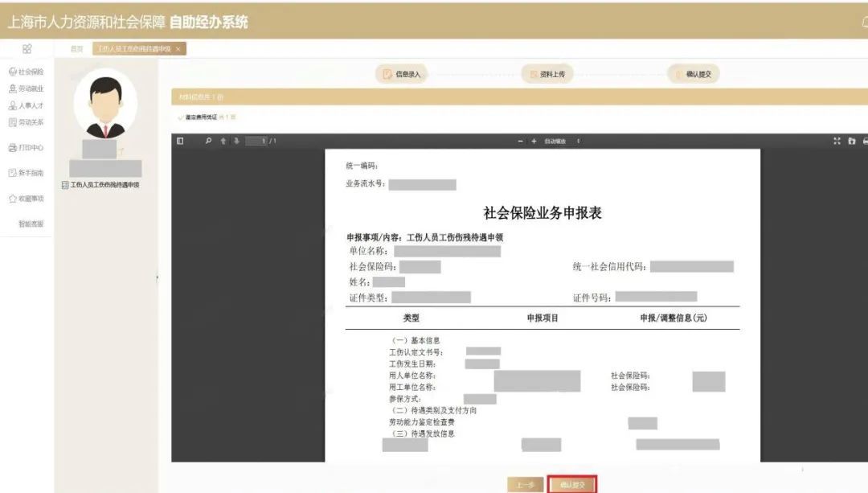Open 智能客服 in the sidebar
This screenshot has height=493, width=868.
pos(31,224)
